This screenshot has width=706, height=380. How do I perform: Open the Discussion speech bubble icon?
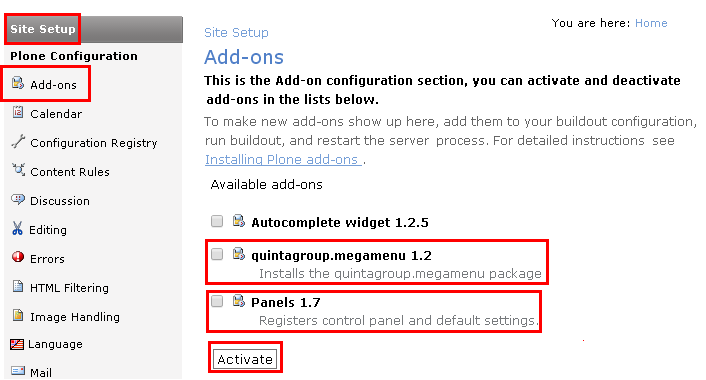(18, 199)
